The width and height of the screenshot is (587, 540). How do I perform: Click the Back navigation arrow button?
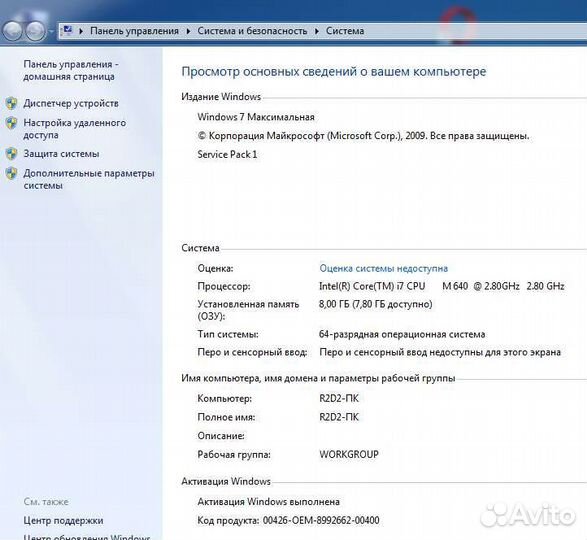pos(13,30)
